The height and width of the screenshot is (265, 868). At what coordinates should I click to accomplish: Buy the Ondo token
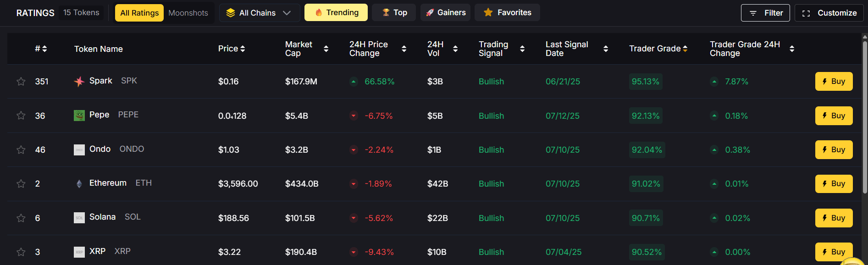click(834, 149)
